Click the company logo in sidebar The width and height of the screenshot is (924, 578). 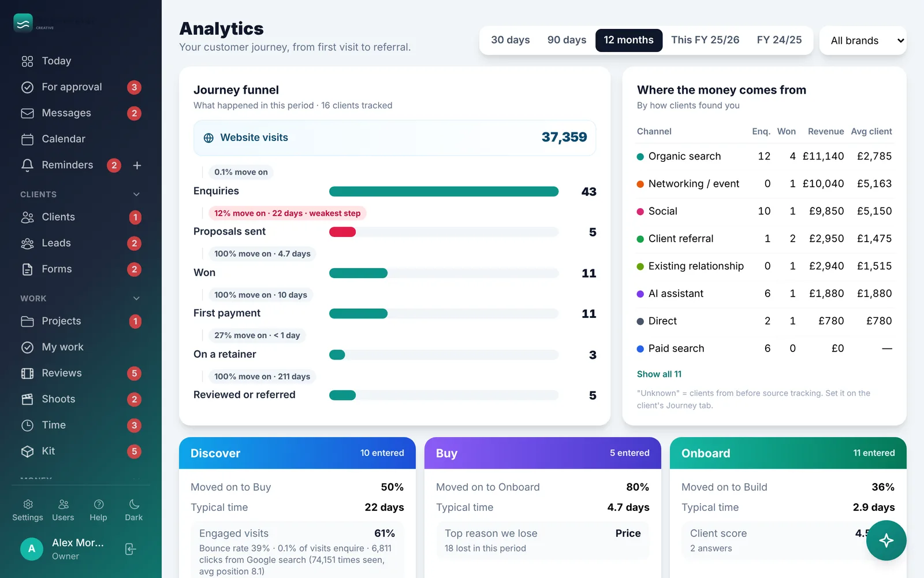click(x=23, y=24)
